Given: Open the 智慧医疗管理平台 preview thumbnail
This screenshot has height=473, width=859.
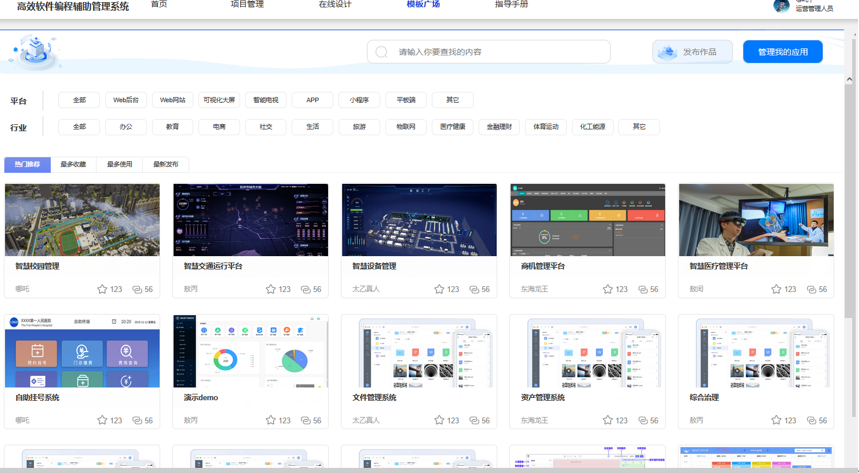Looking at the screenshot, I should [756, 220].
